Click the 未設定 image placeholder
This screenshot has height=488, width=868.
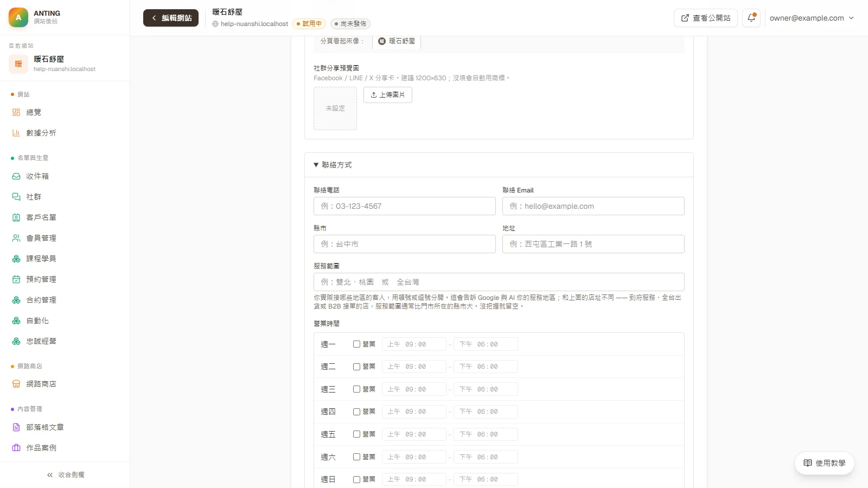point(335,108)
